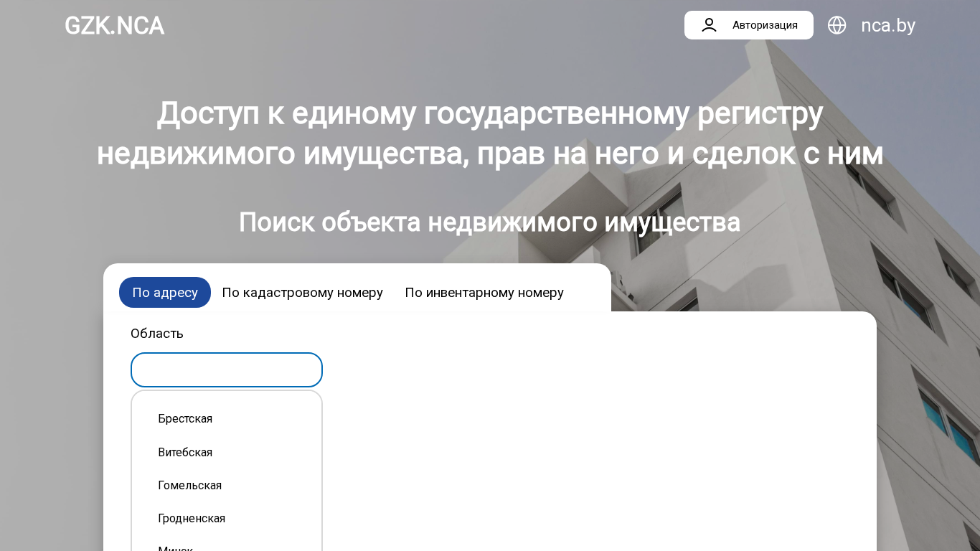
Task: Click the globe language icon
Action: click(837, 25)
